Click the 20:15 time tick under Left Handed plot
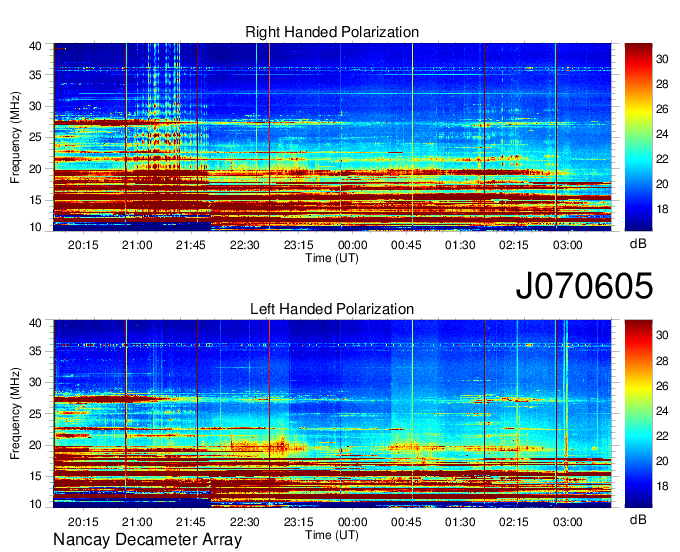 [x=83, y=522]
